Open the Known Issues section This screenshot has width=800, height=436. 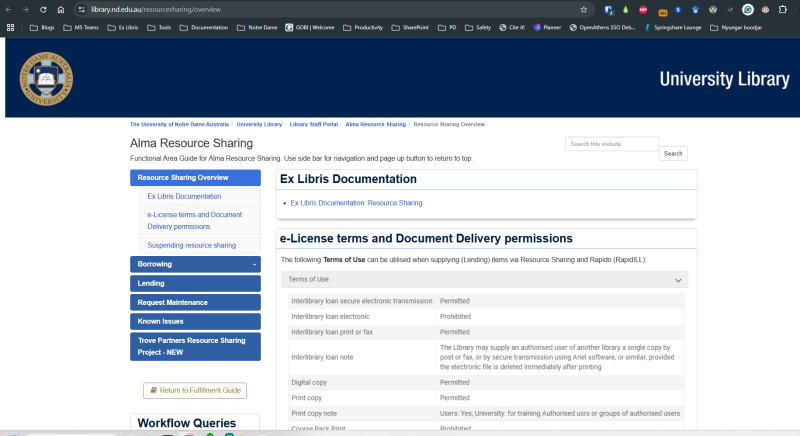pos(195,322)
